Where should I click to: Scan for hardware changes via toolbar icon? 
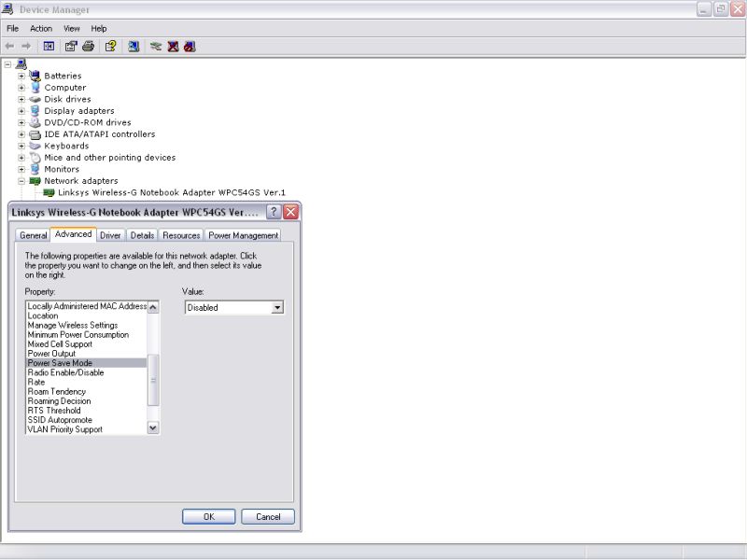[x=134, y=46]
